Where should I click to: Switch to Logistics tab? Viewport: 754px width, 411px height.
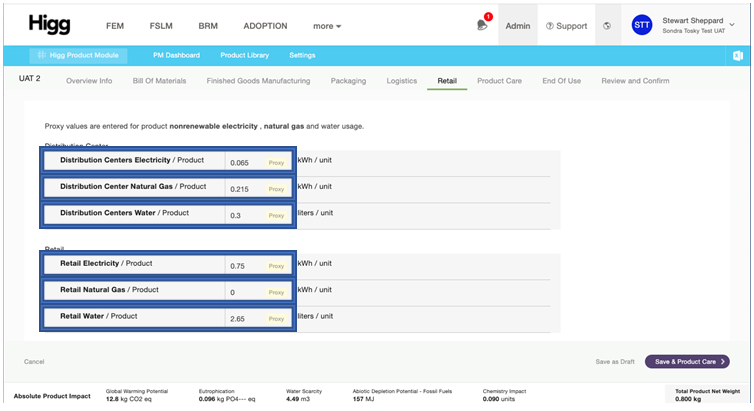pyautogui.click(x=402, y=81)
